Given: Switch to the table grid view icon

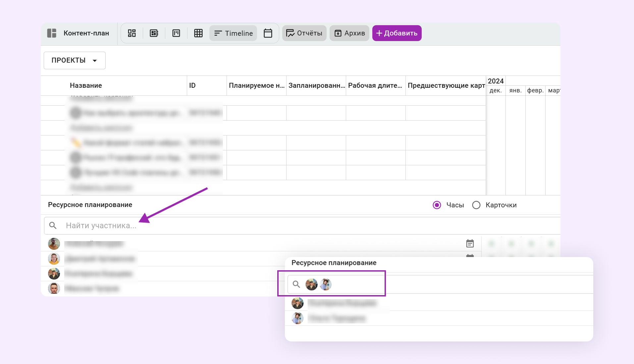Looking at the screenshot, I should coord(198,33).
